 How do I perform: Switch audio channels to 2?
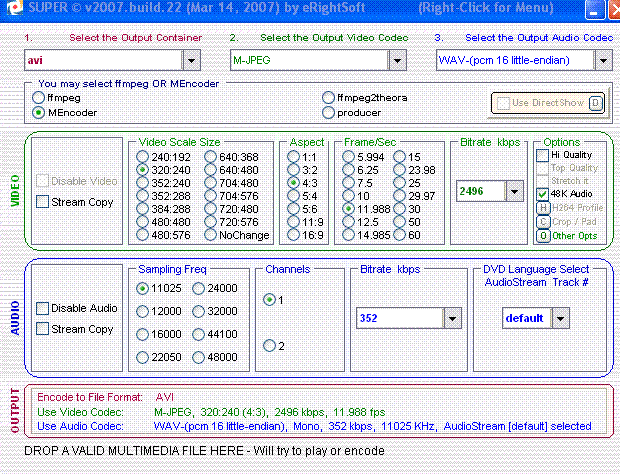tap(269, 346)
